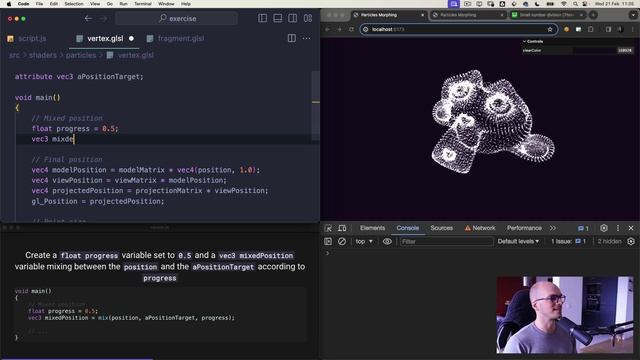Open the Performance DevTools tab

(x=524, y=228)
